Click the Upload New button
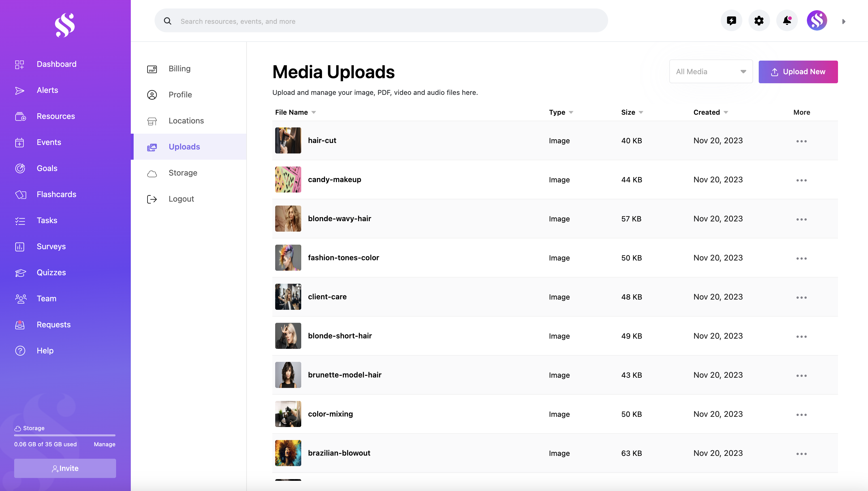Image resolution: width=868 pixels, height=491 pixels. tap(798, 72)
